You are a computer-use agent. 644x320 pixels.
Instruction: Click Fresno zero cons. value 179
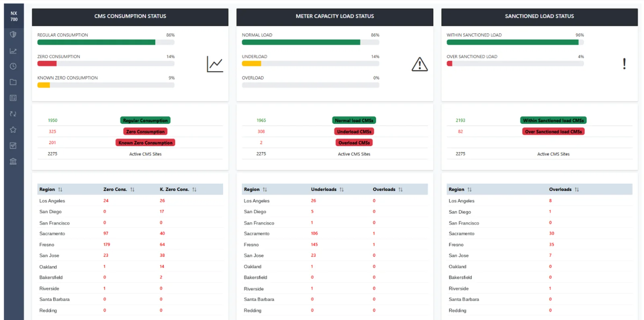[107, 244]
